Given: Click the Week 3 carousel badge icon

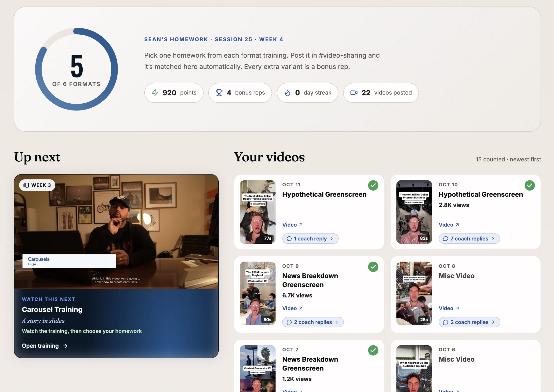Looking at the screenshot, I should tap(26, 185).
